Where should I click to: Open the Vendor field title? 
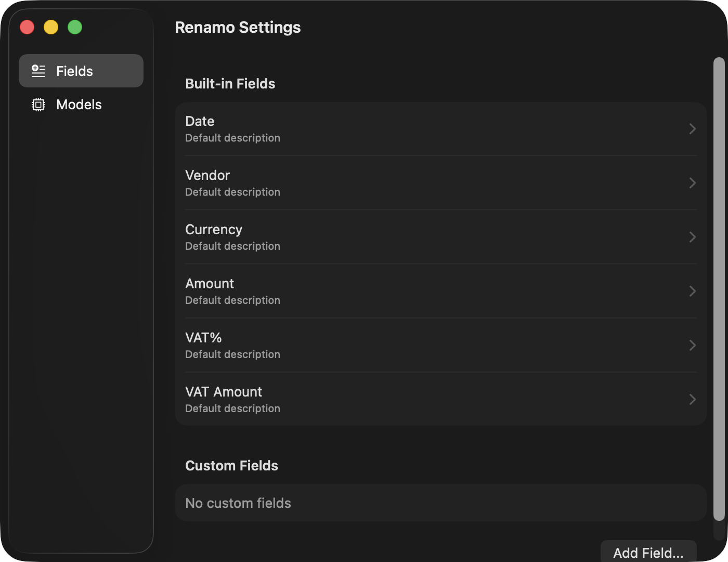coord(207,175)
